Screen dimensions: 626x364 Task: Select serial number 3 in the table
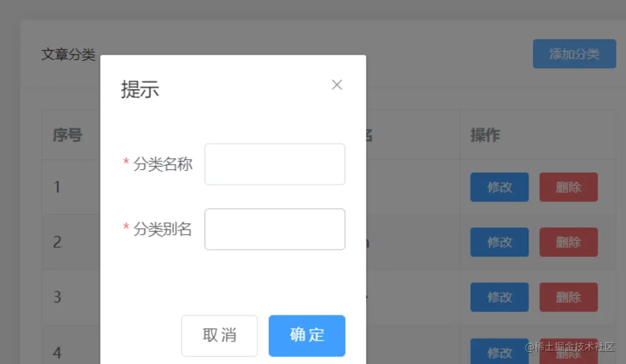click(57, 297)
